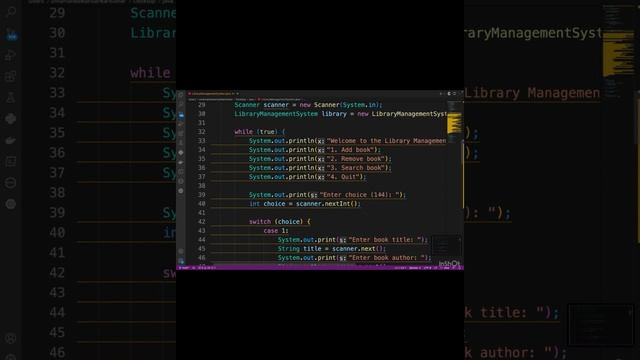
Task: Click line number 41 in the gutter
Action: [202, 213]
